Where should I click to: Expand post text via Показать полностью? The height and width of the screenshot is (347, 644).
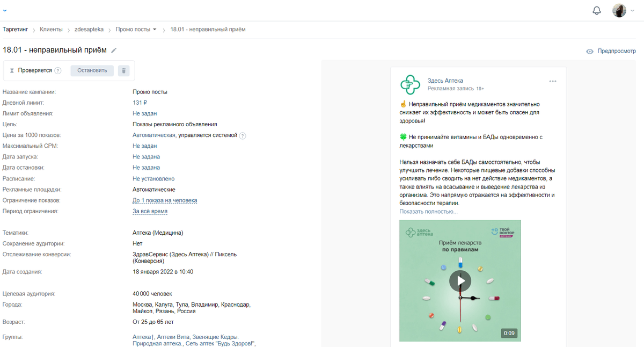[428, 212]
